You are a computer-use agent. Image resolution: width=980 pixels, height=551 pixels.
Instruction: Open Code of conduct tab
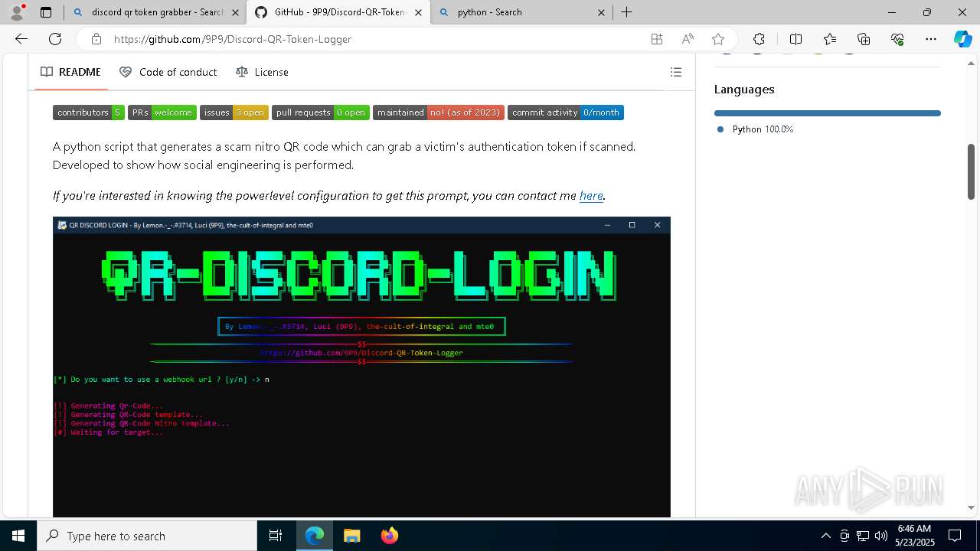[x=168, y=72]
